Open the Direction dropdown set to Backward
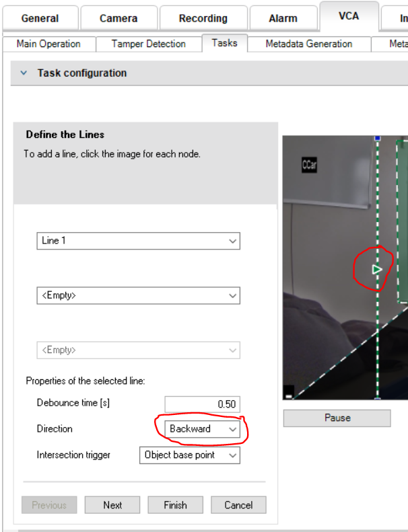This screenshot has height=532, width=408. 202,429
